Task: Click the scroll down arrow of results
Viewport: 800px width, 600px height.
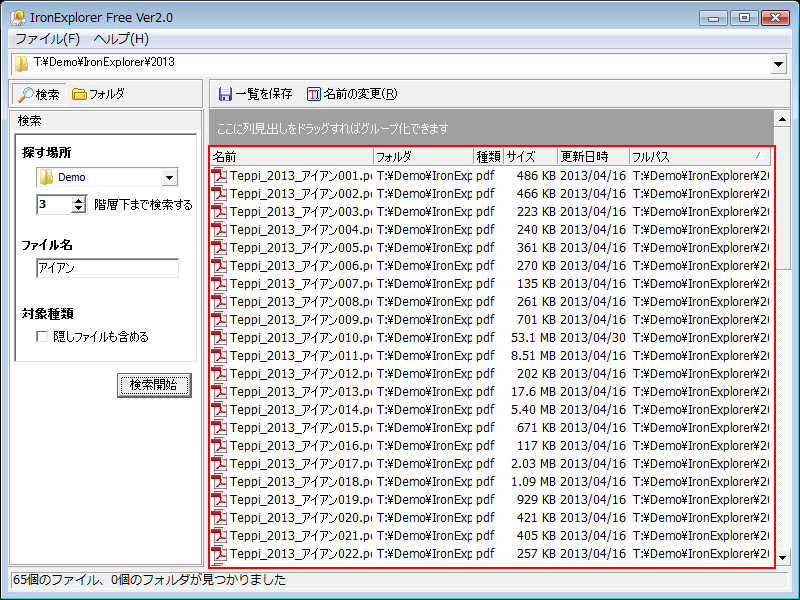Action: coord(782,558)
